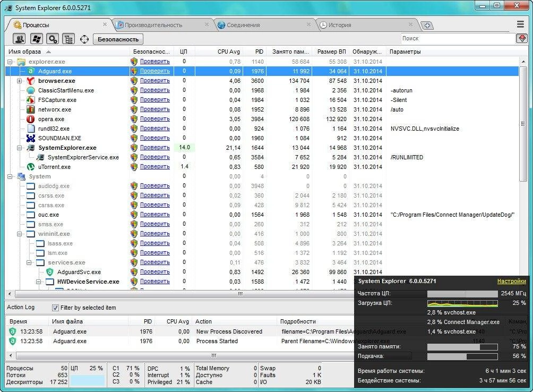Collapse the explorer.exe tree node
The height and width of the screenshot is (392, 533).
tap(10, 62)
